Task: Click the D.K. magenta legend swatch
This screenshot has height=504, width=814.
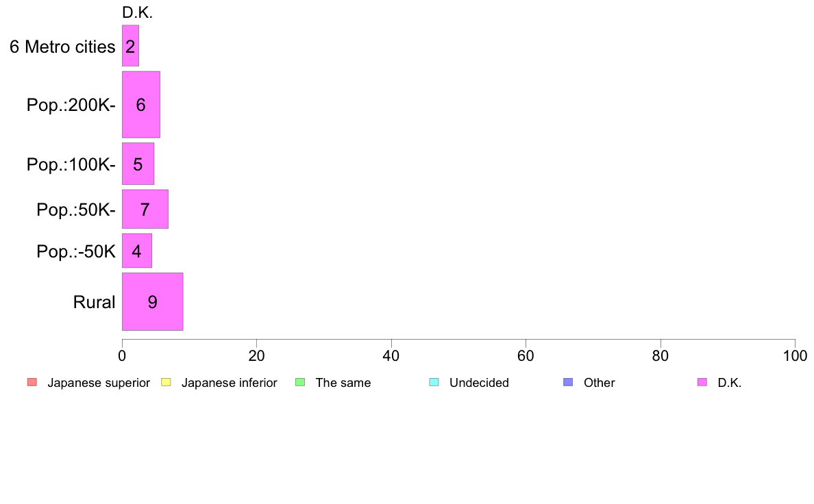Action: 702,383
